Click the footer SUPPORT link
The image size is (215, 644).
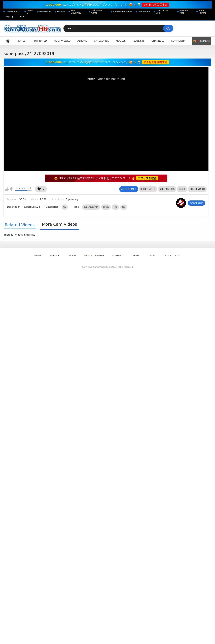pos(117,255)
